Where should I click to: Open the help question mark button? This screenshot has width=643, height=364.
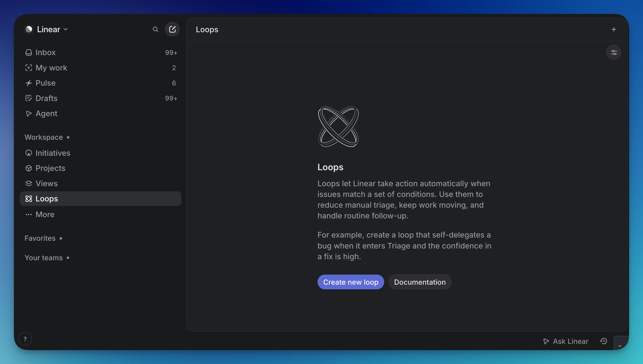click(x=25, y=339)
